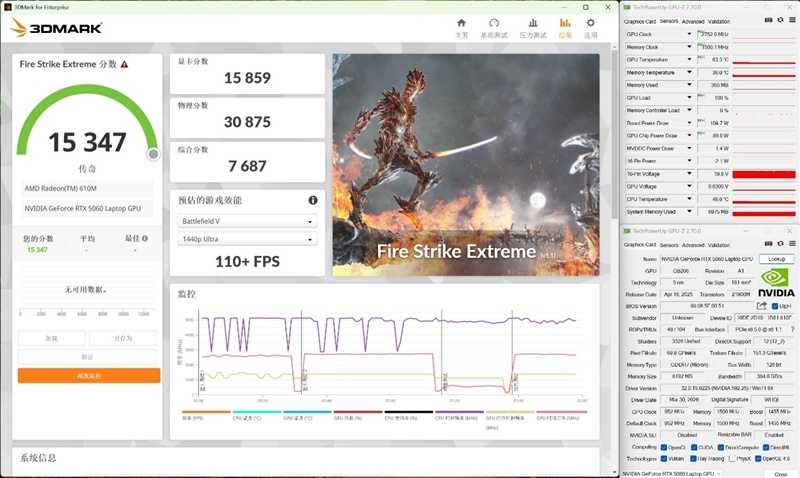Open the GPU Clock sensor dropdown arrow
This screenshot has height=478, width=800.
[689, 34]
